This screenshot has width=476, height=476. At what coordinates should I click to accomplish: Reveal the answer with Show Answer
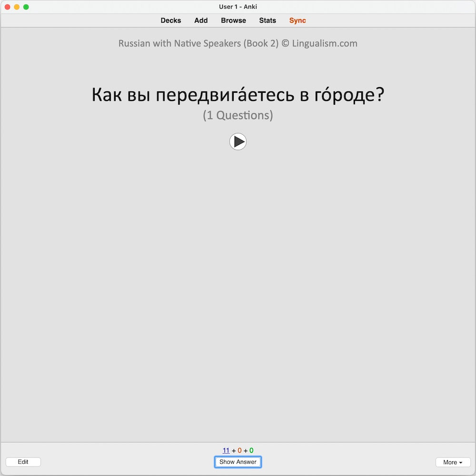click(x=238, y=462)
